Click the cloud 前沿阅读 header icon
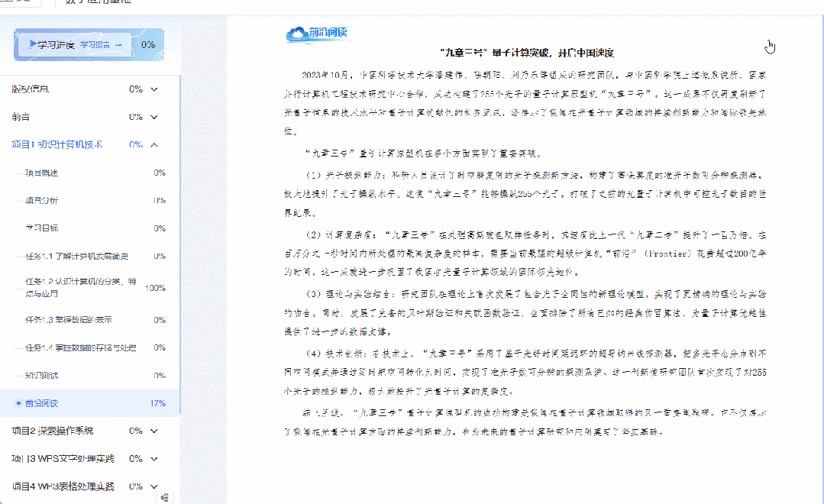The width and height of the screenshot is (824, 504). 297,34
